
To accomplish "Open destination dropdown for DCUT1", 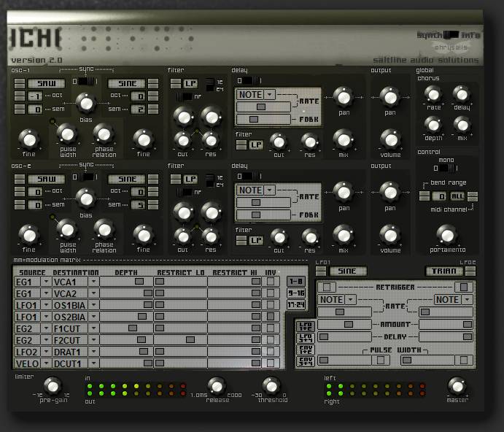I will 93,363.
